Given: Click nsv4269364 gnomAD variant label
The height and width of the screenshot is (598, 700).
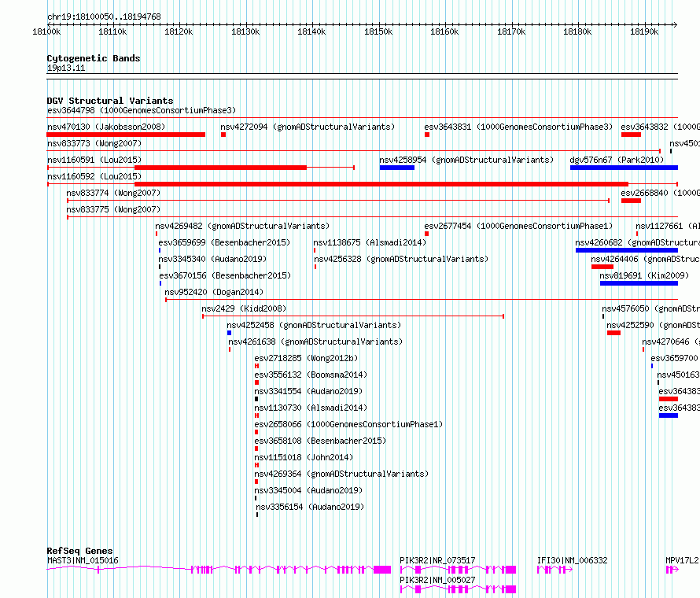Looking at the screenshot, I should (x=341, y=474).
